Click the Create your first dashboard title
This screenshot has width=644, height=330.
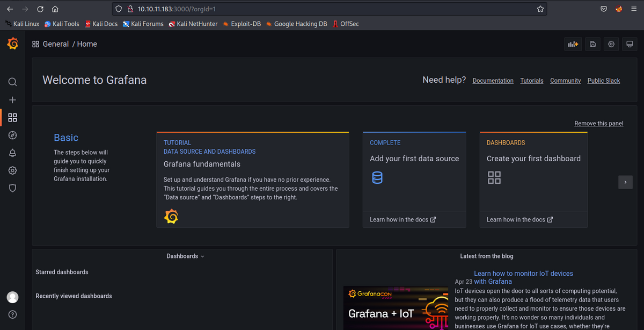click(x=533, y=159)
